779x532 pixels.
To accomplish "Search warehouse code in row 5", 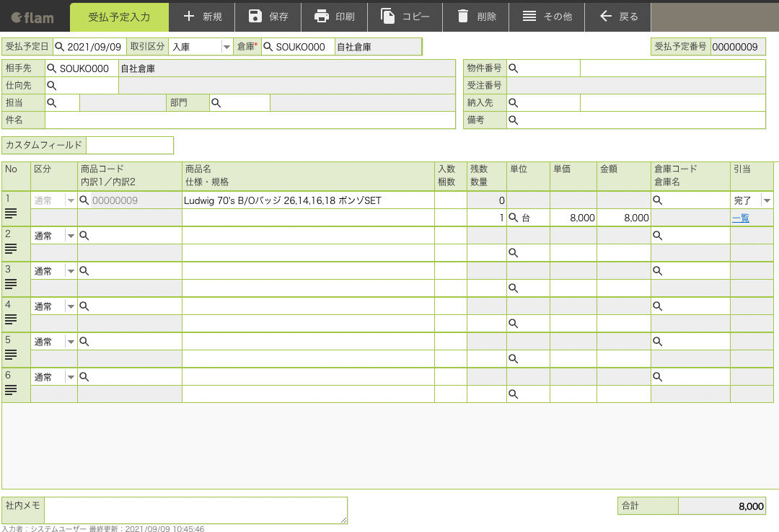I will click(657, 341).
